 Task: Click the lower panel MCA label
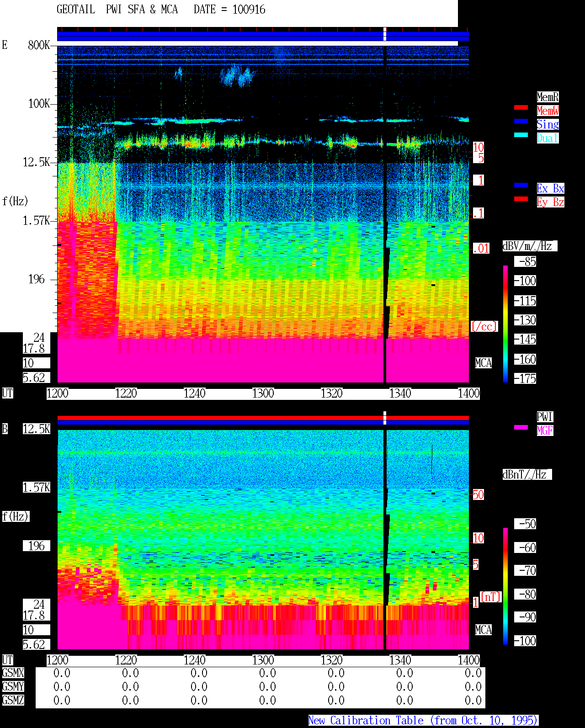click(x=484, y=630)
